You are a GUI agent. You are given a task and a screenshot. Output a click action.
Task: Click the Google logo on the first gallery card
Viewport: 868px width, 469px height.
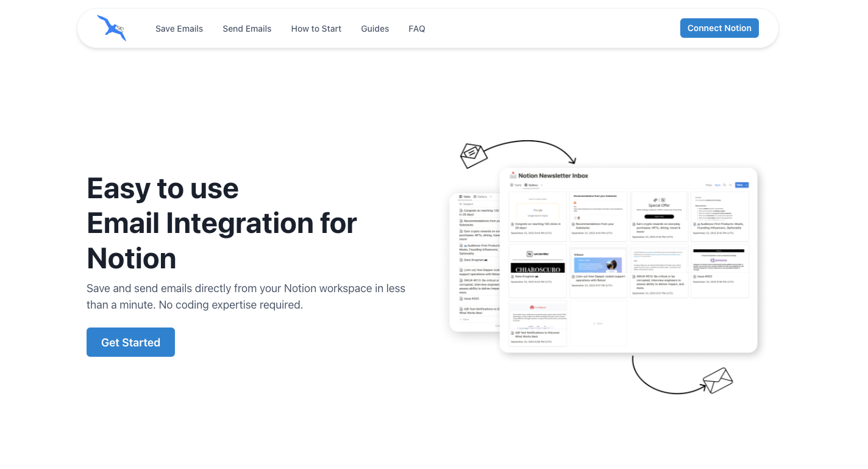click(x=537, y=209)
